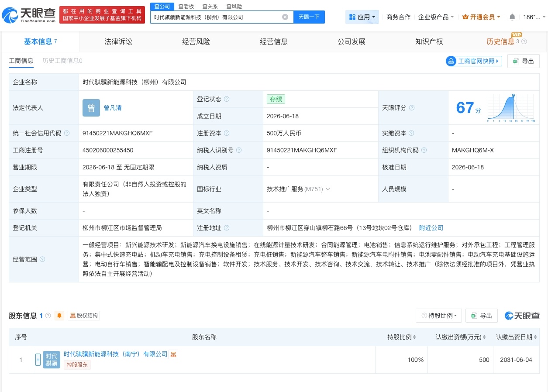Export business info with the 导出 button
This screenshot has width=548, height=392.
[524, 61]
